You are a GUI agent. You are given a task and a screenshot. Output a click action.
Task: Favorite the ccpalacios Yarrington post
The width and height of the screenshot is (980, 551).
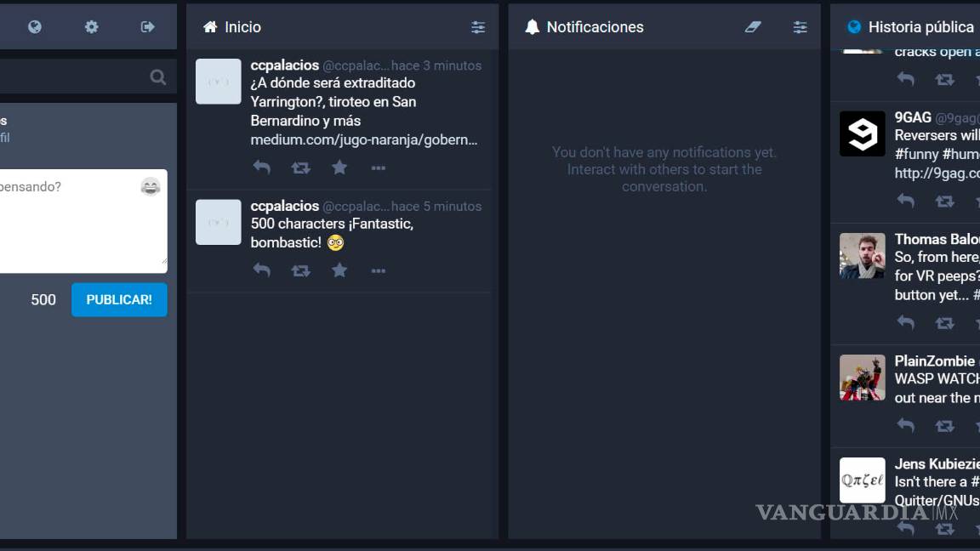click(339, 168)
